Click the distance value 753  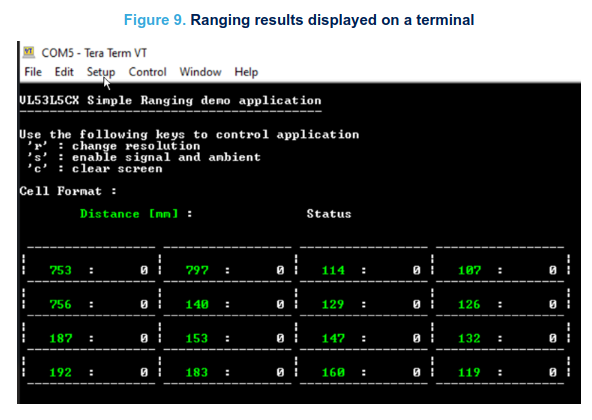(x=60, y=270)
